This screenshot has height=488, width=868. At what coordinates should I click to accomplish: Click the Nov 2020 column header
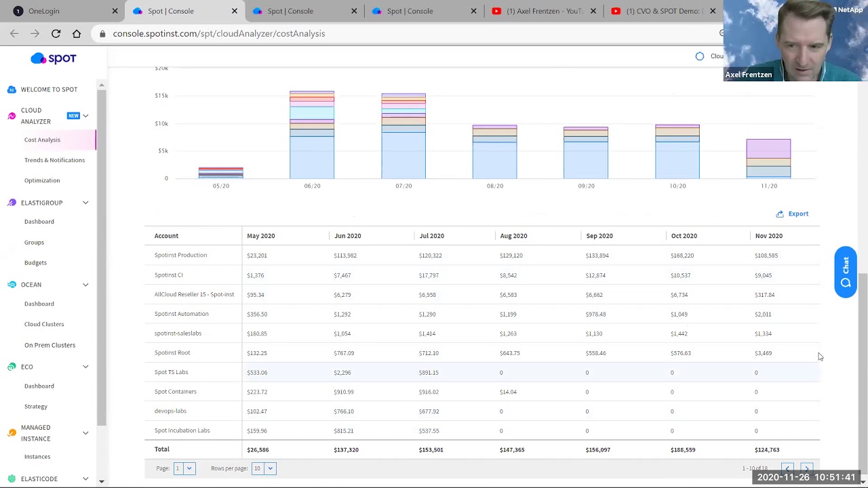point(768,236)
